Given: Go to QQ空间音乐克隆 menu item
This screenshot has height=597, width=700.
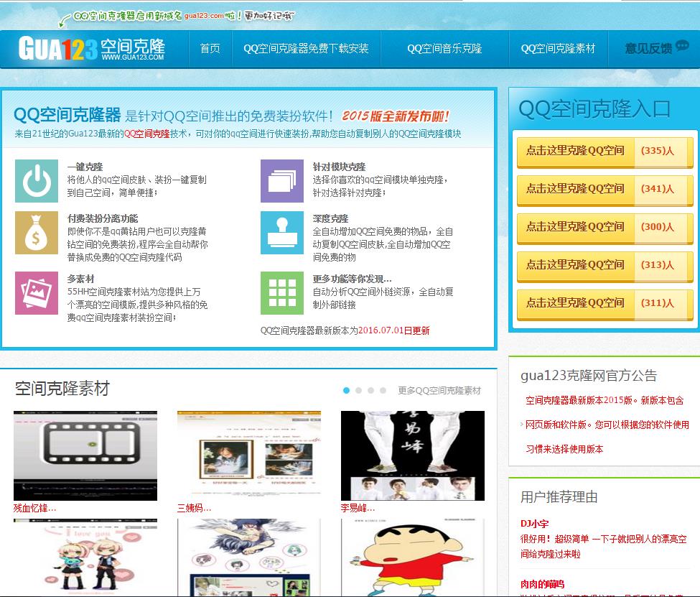Looking at the screenshot, I should (444, 48).
